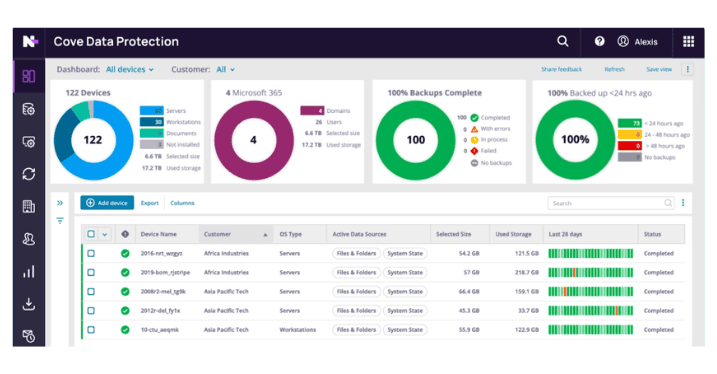Screen dimensions: 717x374
Task: Click the green <24 hours ago swatch
Action: [630, 123]
